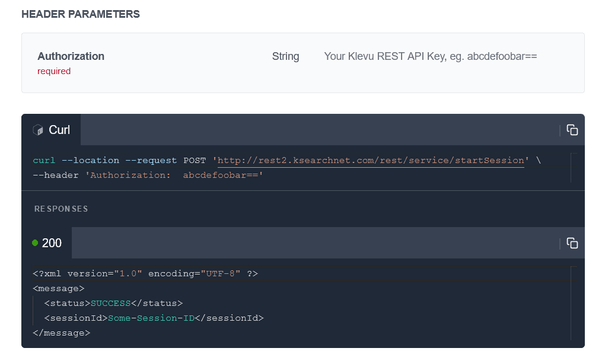
Task: Click the Klevu REST API Key description
Action: [430, 56]
